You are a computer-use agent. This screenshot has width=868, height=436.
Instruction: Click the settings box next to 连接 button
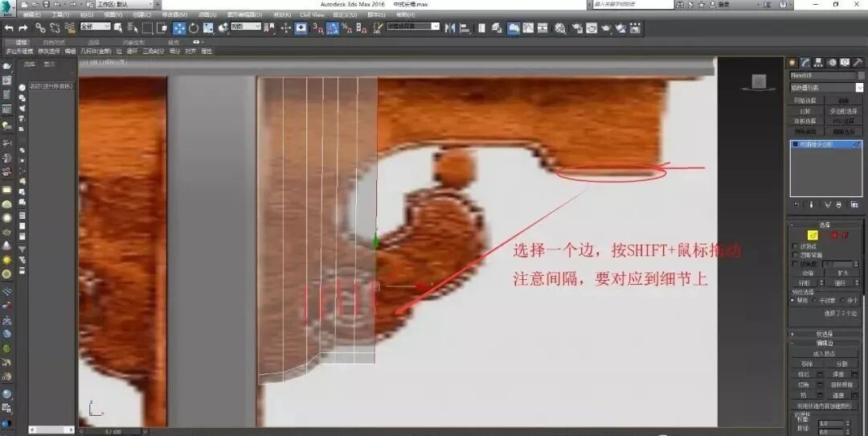pyautogui.click(x=856, y=396)
